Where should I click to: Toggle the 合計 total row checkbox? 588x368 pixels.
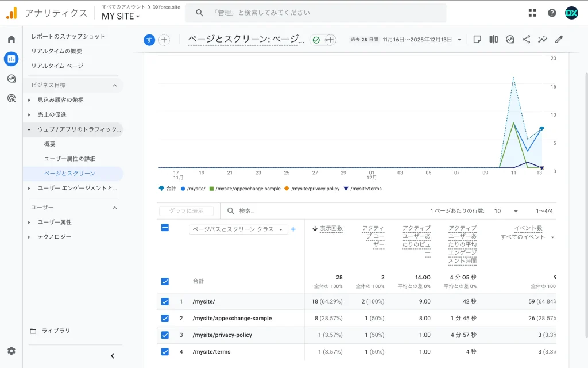coord(165,281)
